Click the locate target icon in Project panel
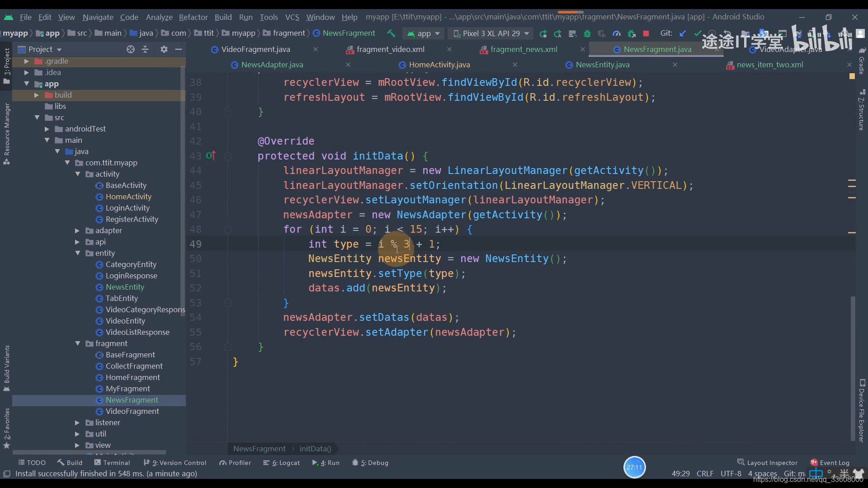 tap(131, 49)
